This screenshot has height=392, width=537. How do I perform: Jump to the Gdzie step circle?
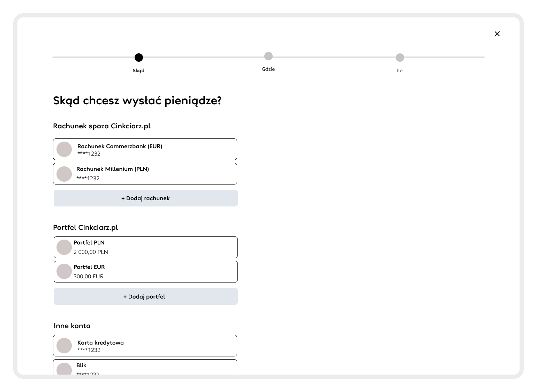[x=268, y=56]
